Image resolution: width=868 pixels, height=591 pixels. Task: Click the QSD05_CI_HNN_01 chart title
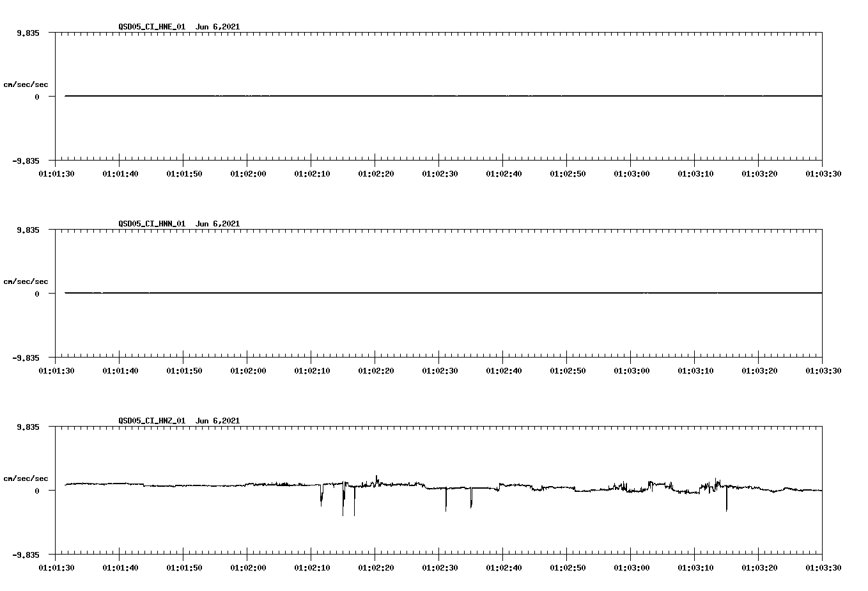coord(179,224)
